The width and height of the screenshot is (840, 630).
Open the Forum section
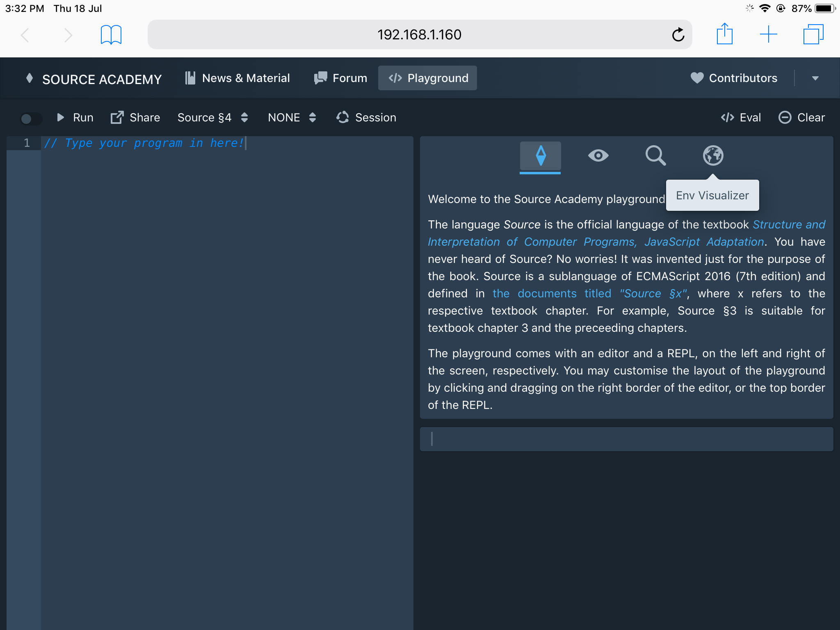point(340,78)
